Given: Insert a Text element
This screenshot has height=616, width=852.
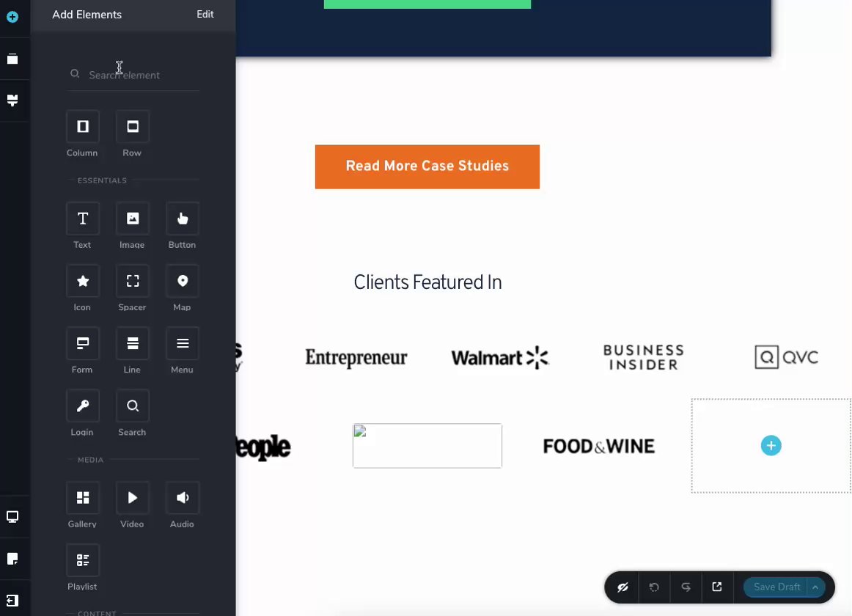Looking at the screenshot, I should [83, 219].
